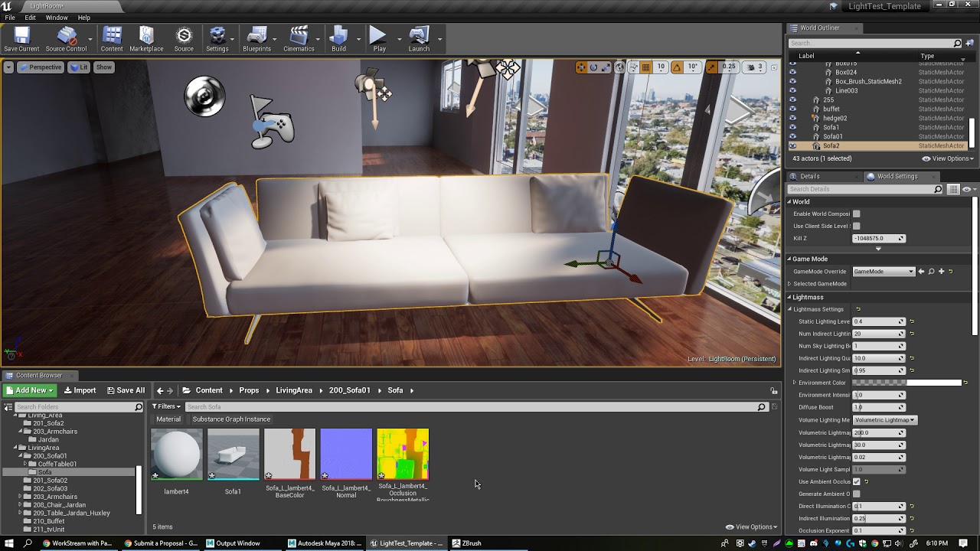Open the Perspective viewport dropdown

[x=40, y=67]
